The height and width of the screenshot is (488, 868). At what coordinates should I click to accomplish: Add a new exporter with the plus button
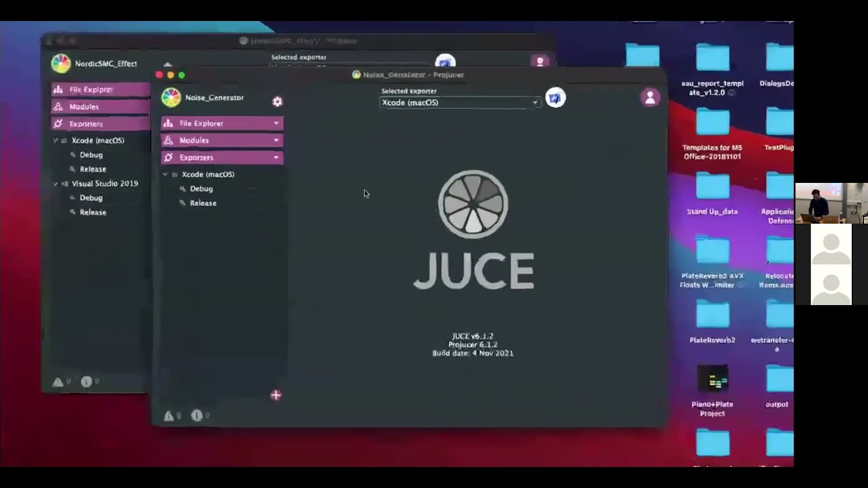[276, 395]
